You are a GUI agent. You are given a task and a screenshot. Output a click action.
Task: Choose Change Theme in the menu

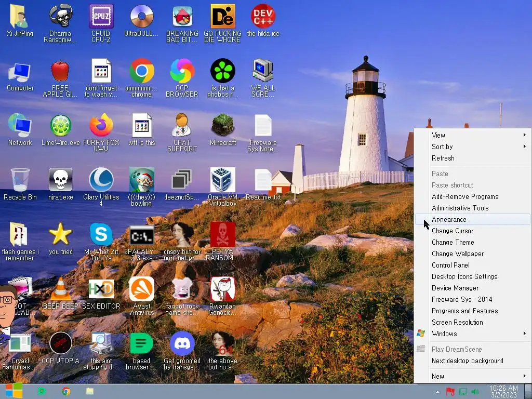coord(473,242)
